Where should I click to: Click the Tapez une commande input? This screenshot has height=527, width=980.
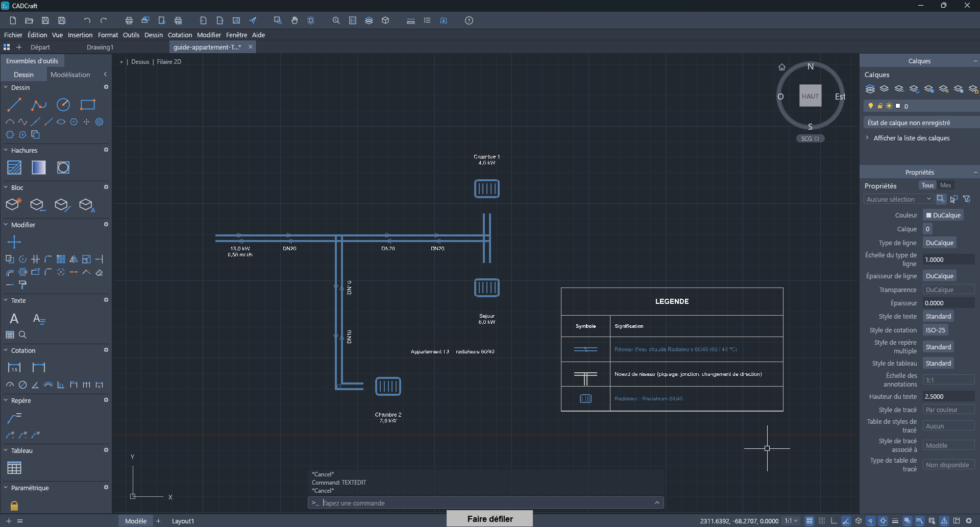(x=486, y=503)
